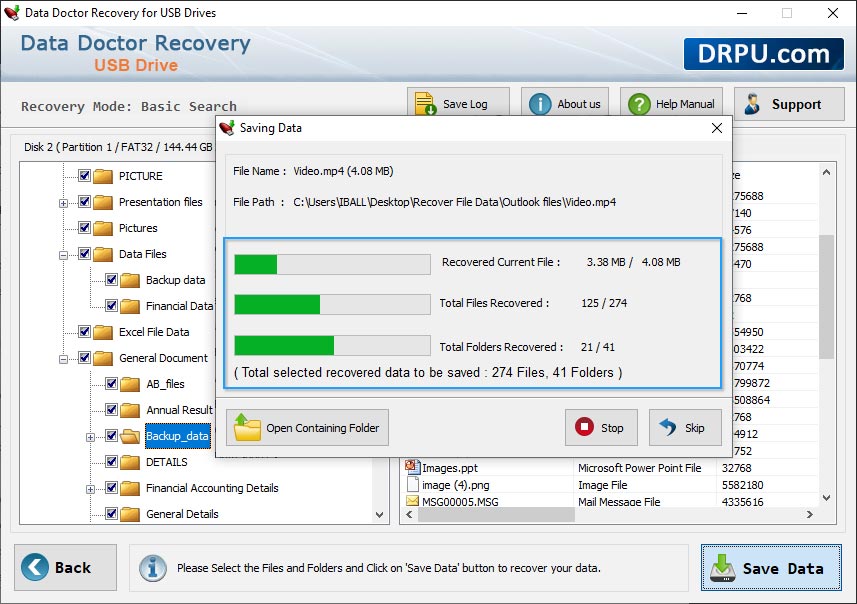
Task: Click the Total Folders Recovered progress bar
Action: pos(332,345)
